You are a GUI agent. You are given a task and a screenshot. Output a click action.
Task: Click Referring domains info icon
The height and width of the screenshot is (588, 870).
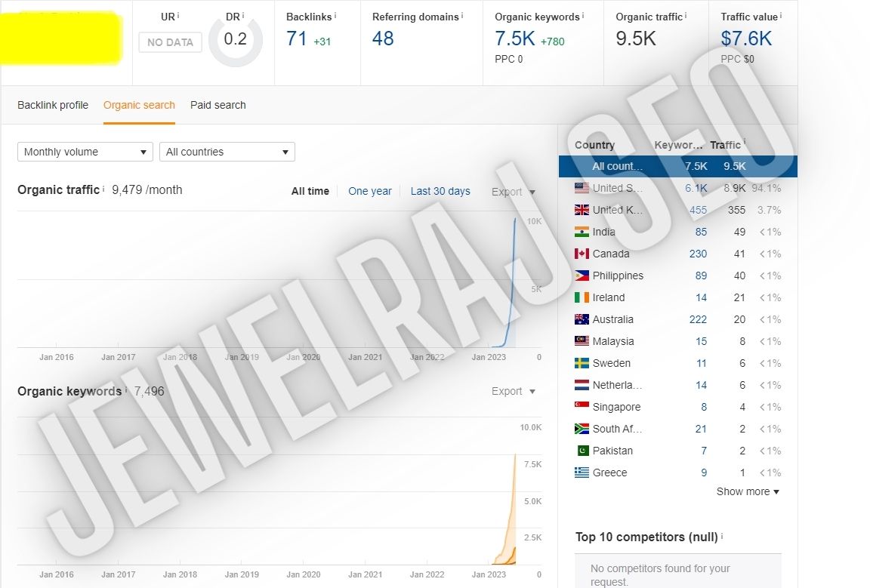462,16
